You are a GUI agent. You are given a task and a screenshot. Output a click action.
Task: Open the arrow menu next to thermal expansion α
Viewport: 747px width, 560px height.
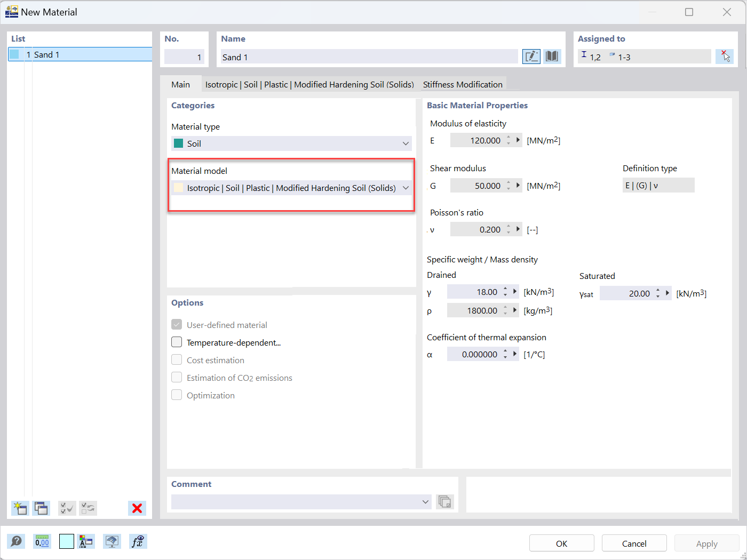tap(515, 354)
